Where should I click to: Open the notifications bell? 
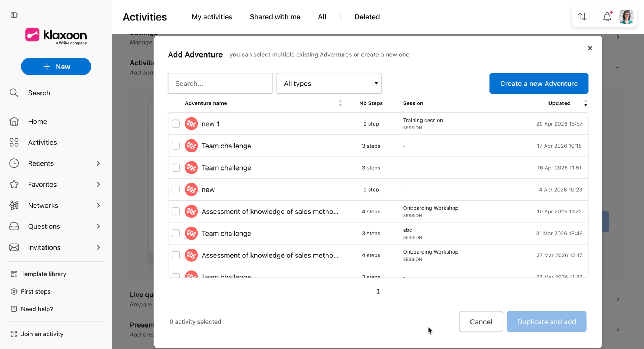[x=607, y=17]
